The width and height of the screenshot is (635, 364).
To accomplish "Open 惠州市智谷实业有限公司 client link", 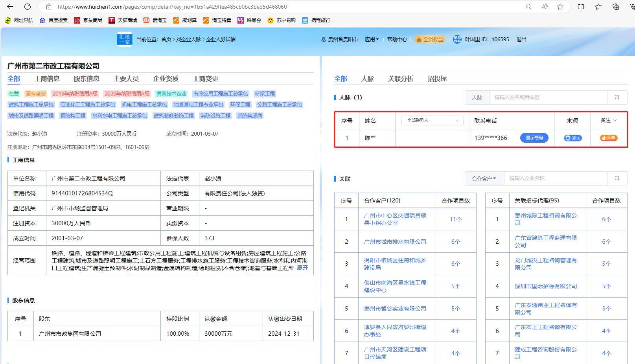I will (395, 309).
